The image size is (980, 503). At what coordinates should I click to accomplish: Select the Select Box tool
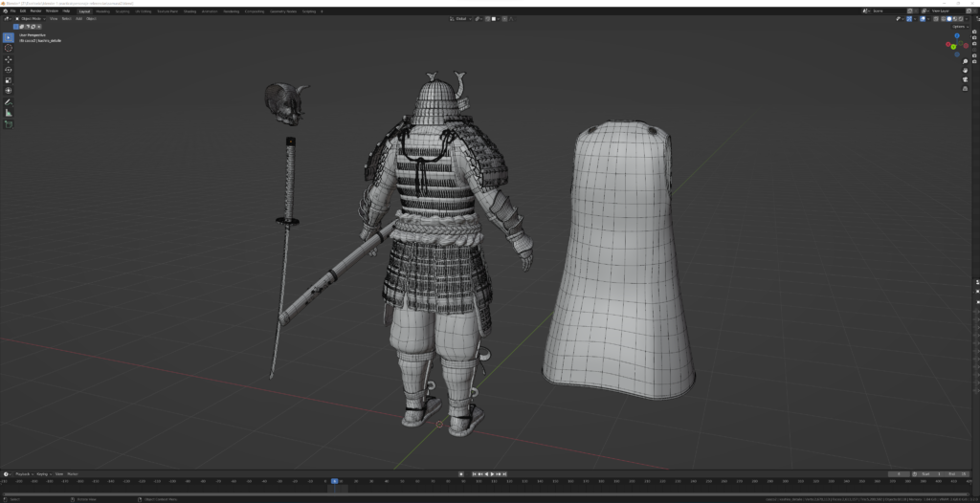pos(8,37)
